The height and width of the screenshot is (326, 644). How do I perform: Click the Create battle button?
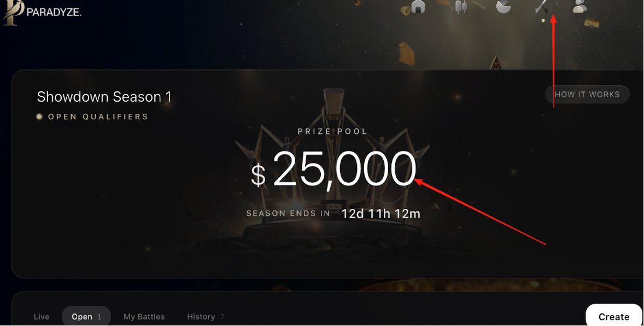[614, 316]
